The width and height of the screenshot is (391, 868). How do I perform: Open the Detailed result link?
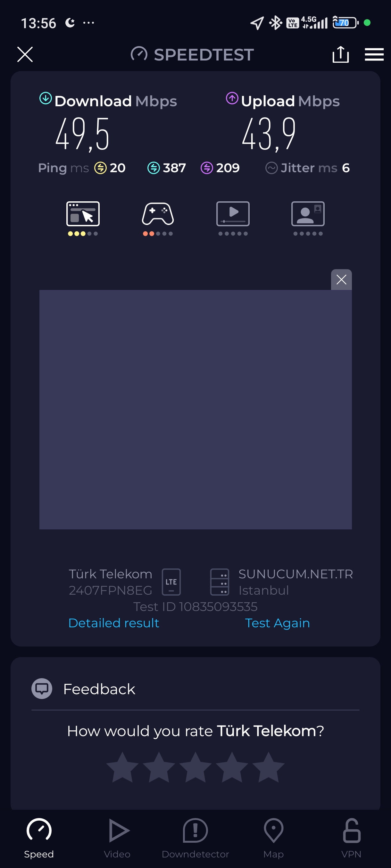(114, 623)
